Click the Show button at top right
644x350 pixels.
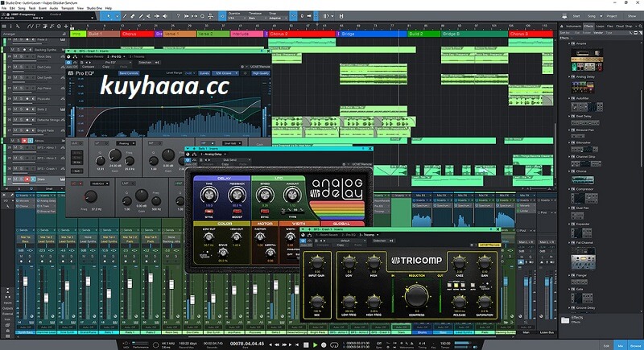[632, 16]
